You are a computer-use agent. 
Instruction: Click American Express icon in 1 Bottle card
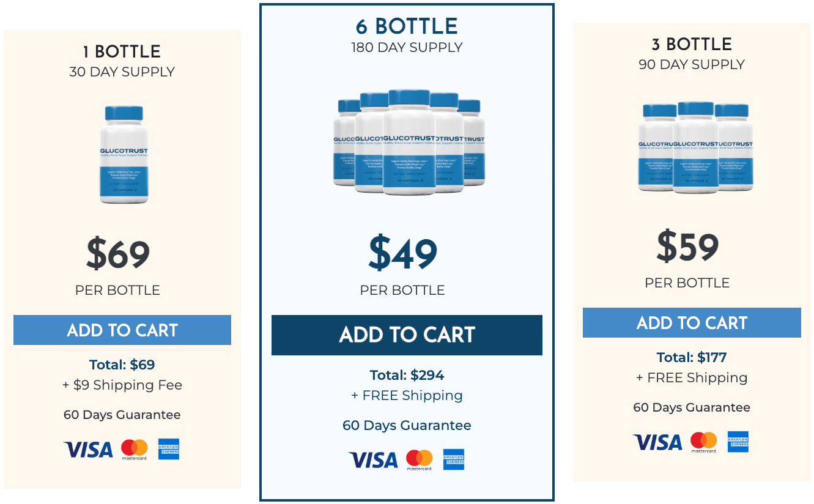(x=169, y=449)
